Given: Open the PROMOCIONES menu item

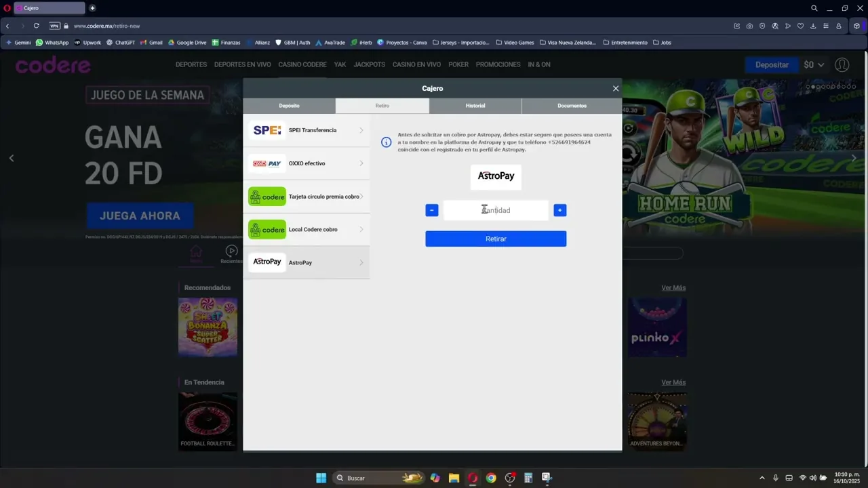Looking at the screenshot, I should tap(498, 64).
